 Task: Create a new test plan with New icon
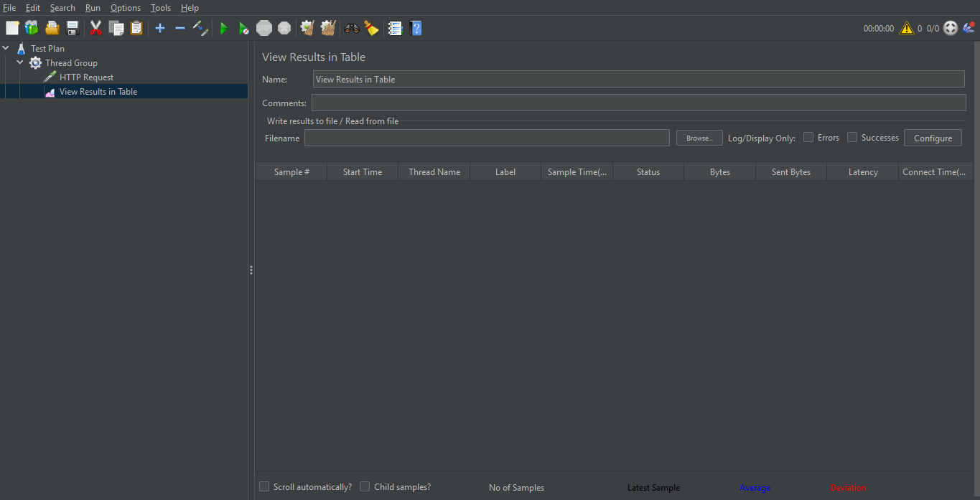coord(12,28)
